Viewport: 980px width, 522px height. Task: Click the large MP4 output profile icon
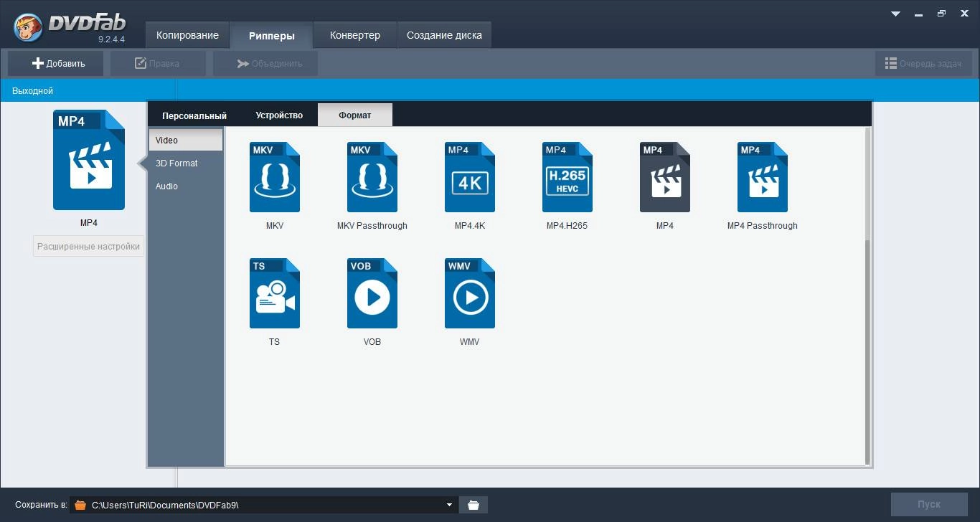pos(89,160)
